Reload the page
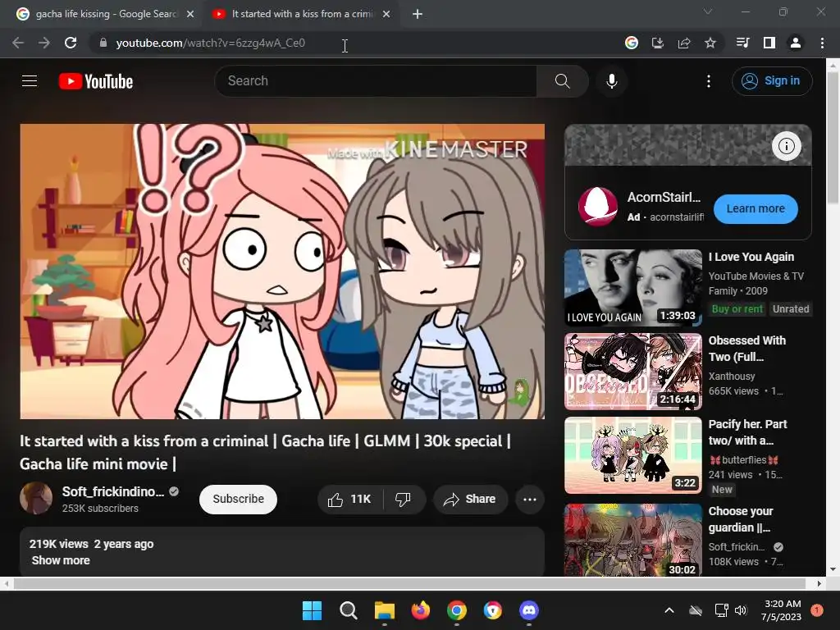 click(x=71, y=43)
